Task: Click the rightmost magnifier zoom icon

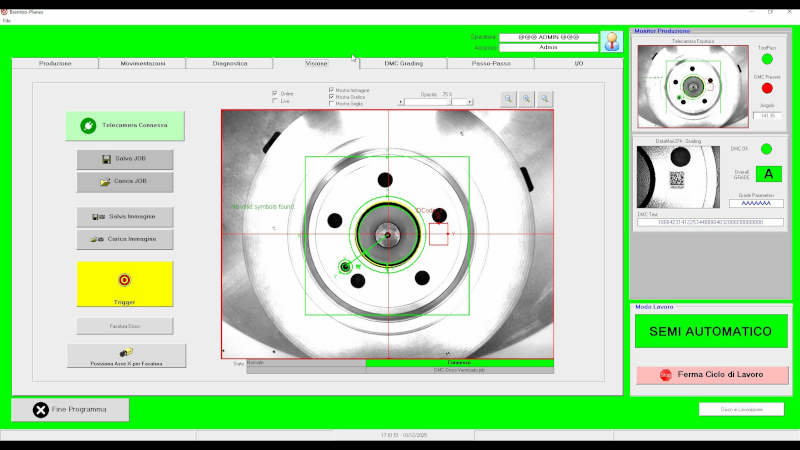Action: (545, 99)
